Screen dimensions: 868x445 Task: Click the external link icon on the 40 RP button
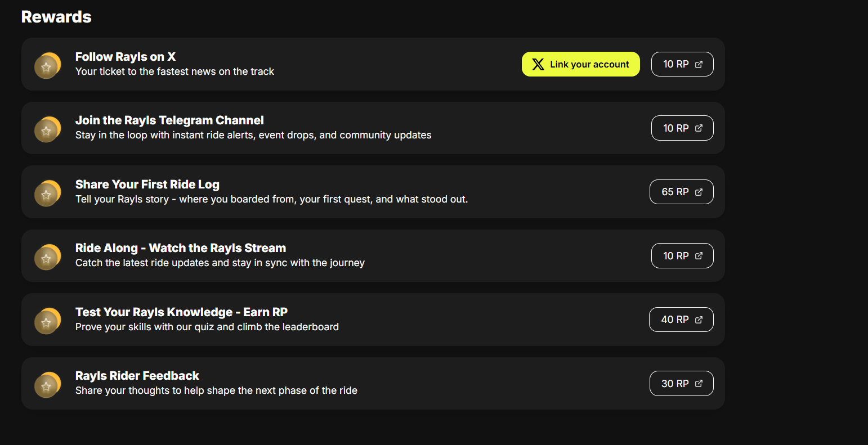click(699, 320)
